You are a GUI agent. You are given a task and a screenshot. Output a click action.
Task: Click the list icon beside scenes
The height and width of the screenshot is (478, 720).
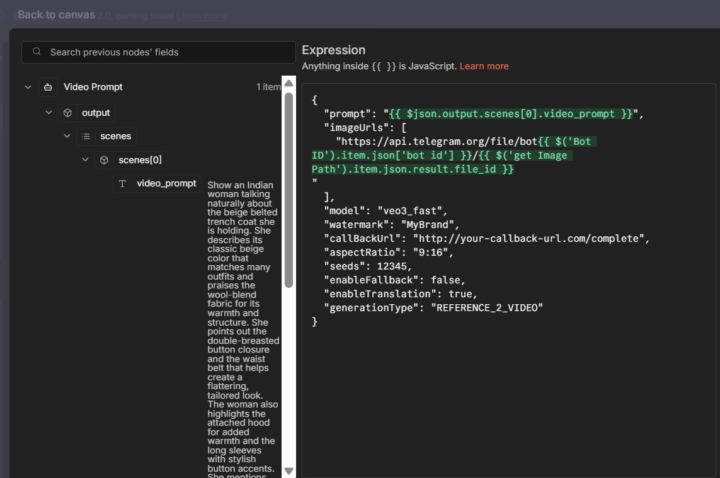(85, 136)
